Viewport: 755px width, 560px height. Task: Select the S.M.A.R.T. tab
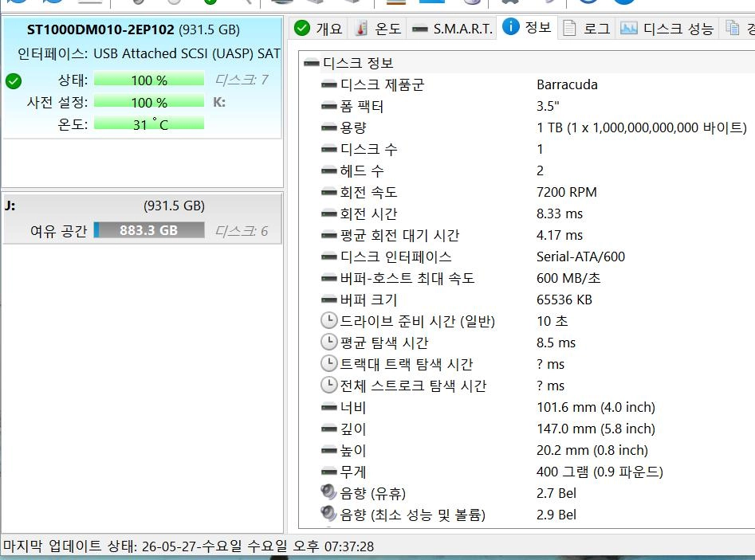click(x=452, y=29)
